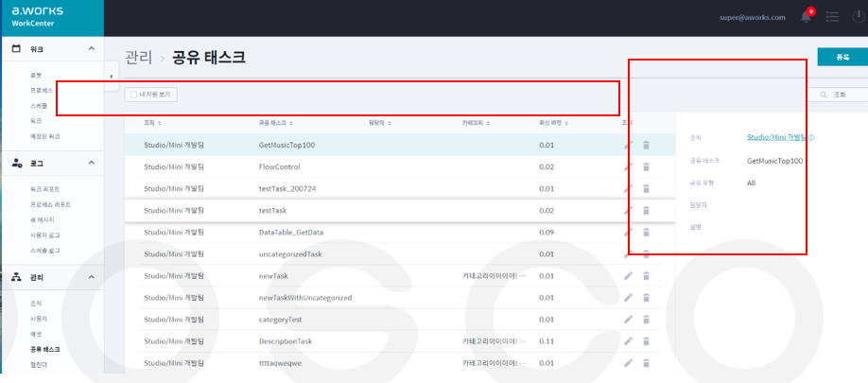Open the notification bell
868x383 pixels.
[806, 17]
